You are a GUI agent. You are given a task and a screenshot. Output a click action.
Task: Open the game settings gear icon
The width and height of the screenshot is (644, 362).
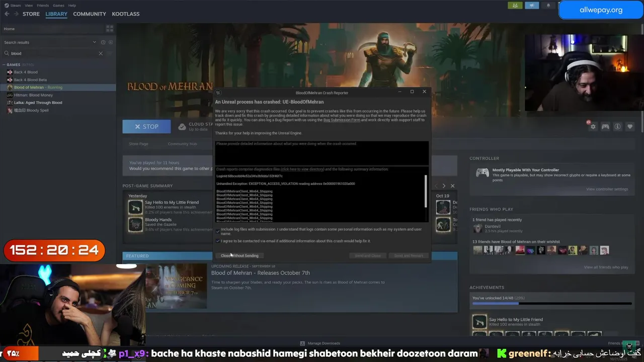point(593,127)
